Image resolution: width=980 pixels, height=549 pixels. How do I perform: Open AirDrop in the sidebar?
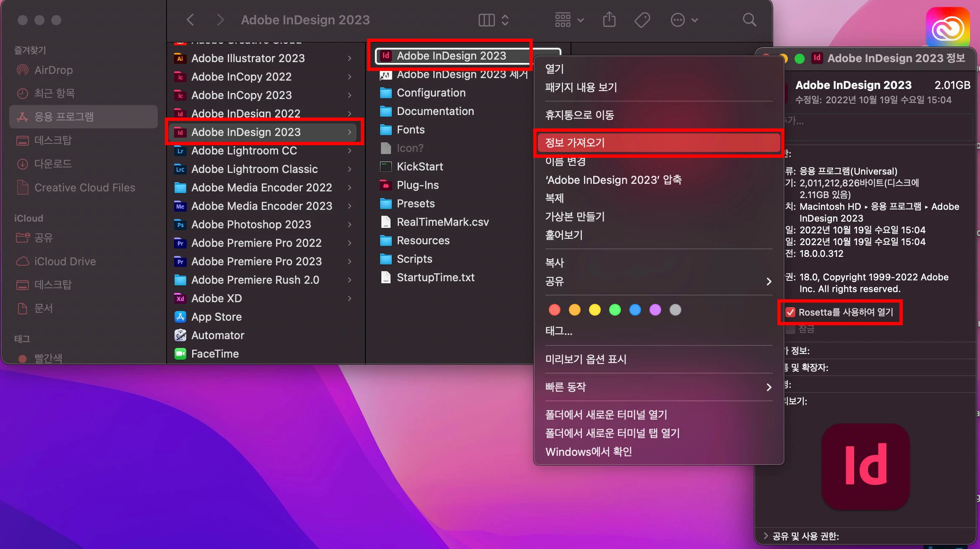(53, 70)
